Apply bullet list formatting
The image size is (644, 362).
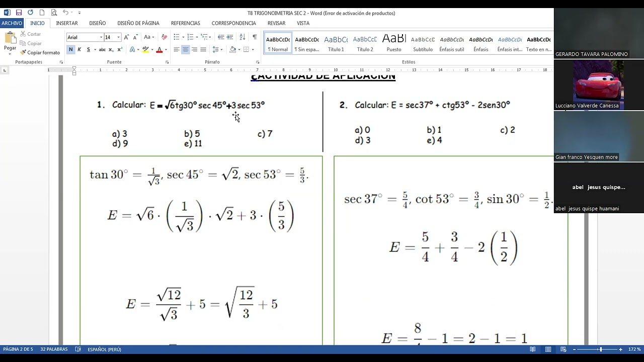(x=177, y=37)
